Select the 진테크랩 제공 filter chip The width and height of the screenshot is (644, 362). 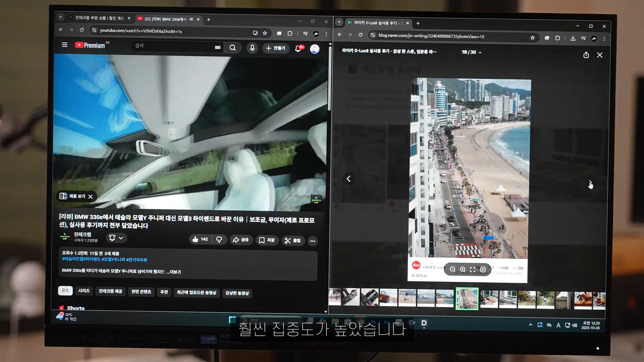[110, 291]
